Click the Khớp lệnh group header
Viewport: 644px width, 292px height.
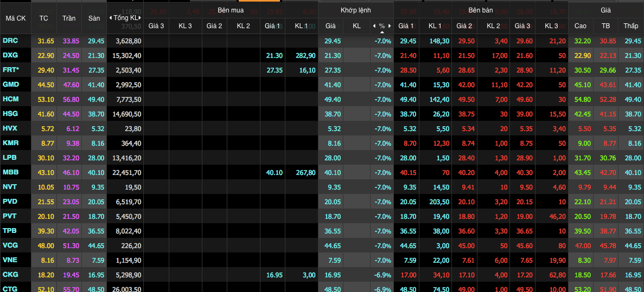(356, 10)
